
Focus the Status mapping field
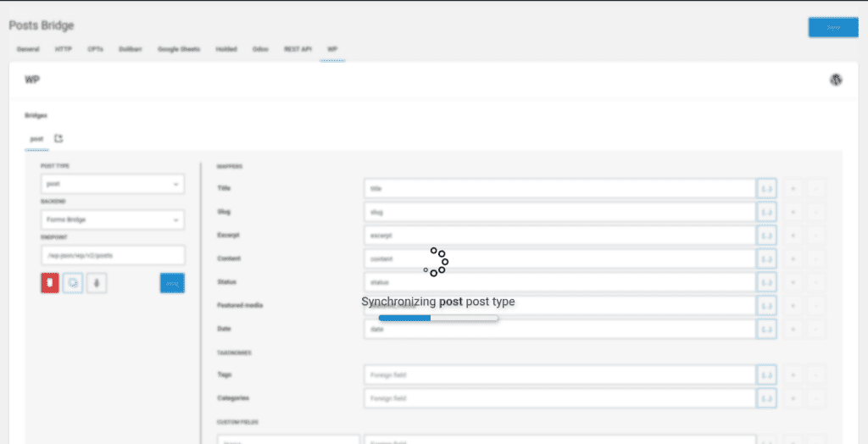pyautogui.click(x=559, y=282)
